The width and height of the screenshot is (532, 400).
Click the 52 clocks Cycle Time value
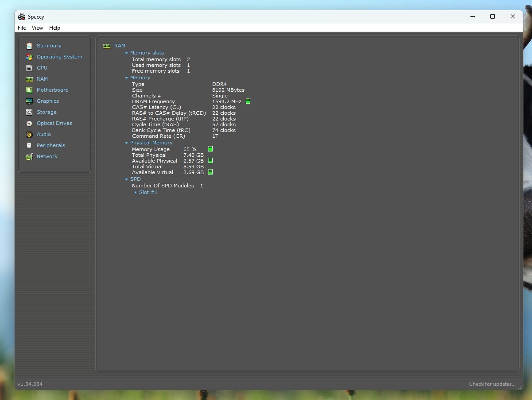coord(224,124)
